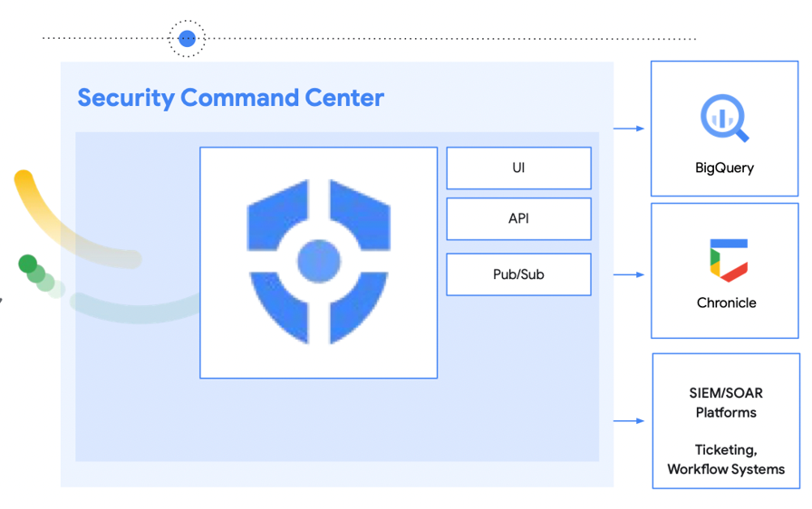Click the BigQuery label text
Image resolution: width=812 pixels, height=509 pixels.
click(724, 168)
